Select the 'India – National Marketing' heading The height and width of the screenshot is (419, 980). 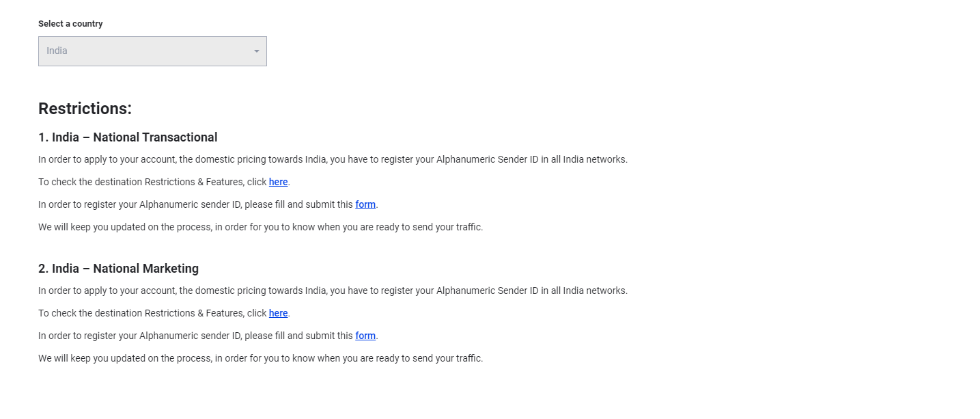pyautogui.click(x=118, y=269)
